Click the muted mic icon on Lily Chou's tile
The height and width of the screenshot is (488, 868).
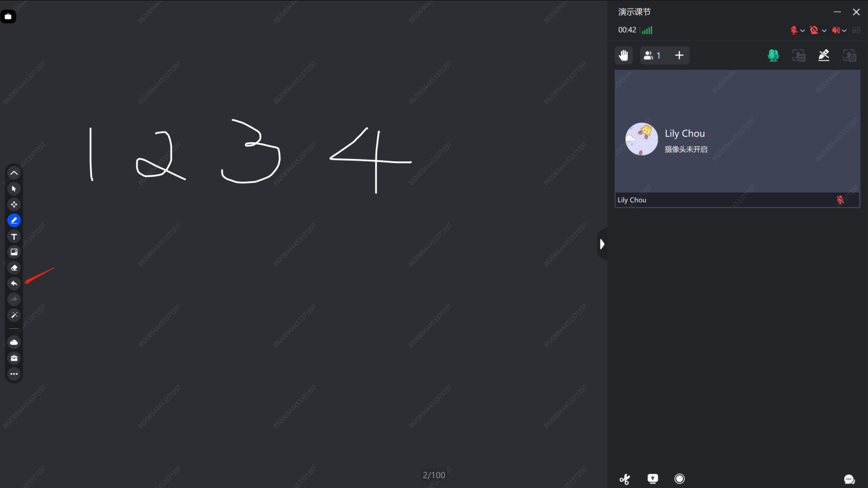click(x=840, y=200)
